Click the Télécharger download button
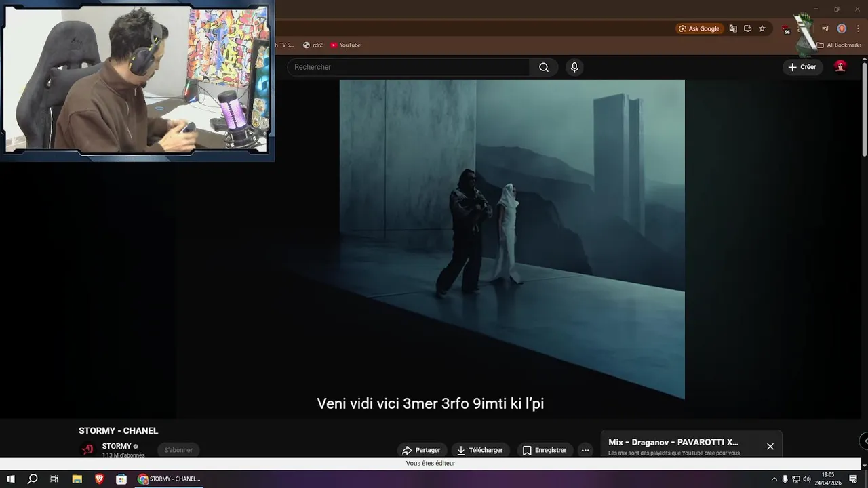 [479, 450]
